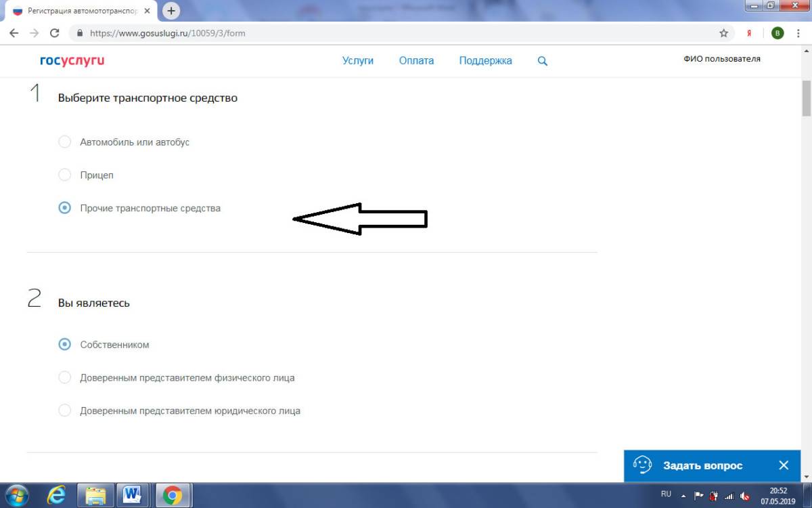Screen dimensions: 812x508
Task: Go back to previous page
Action: [x=14, y=33]
